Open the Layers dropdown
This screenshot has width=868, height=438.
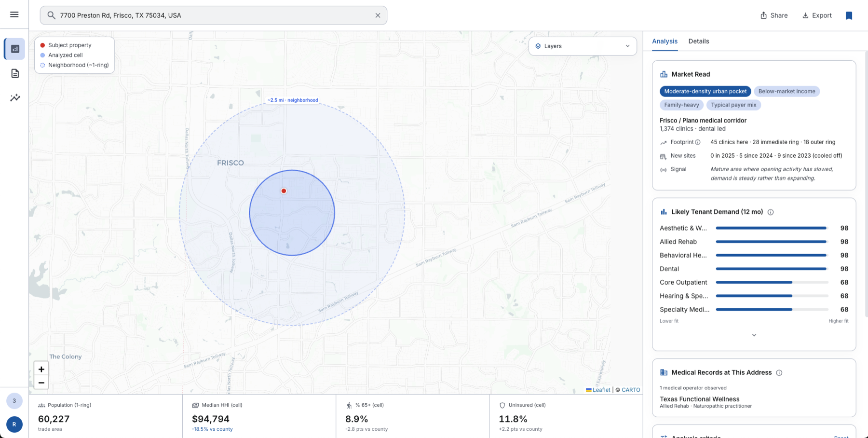point(583,46)
